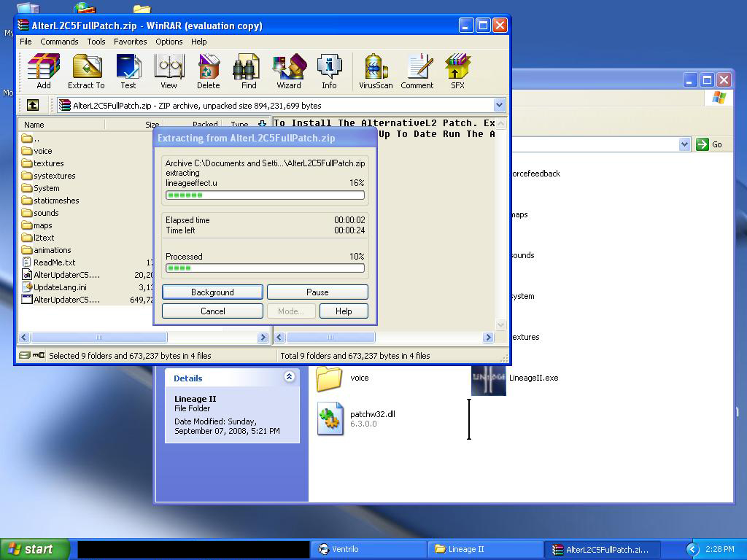Select the staticmeshes folder in archive
The image size is (747, 560).
50,201
